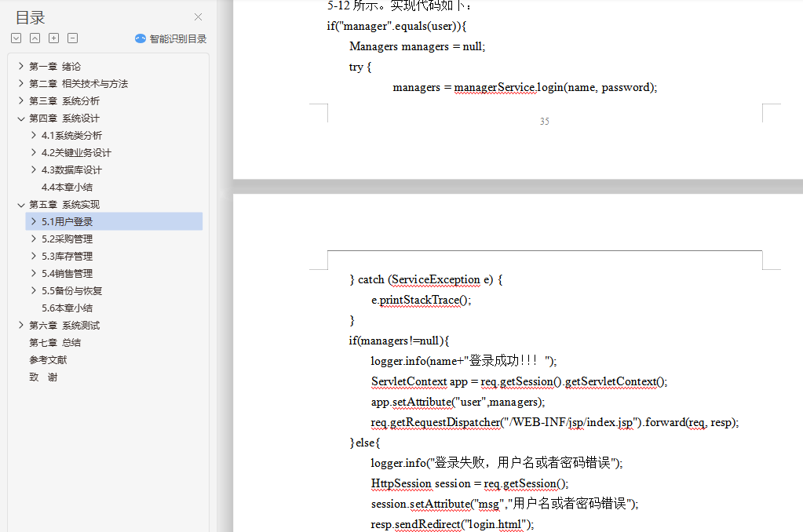Expand 第六章 系统测试 chapter arrow
Screen dimensions: 803x532
21,325
